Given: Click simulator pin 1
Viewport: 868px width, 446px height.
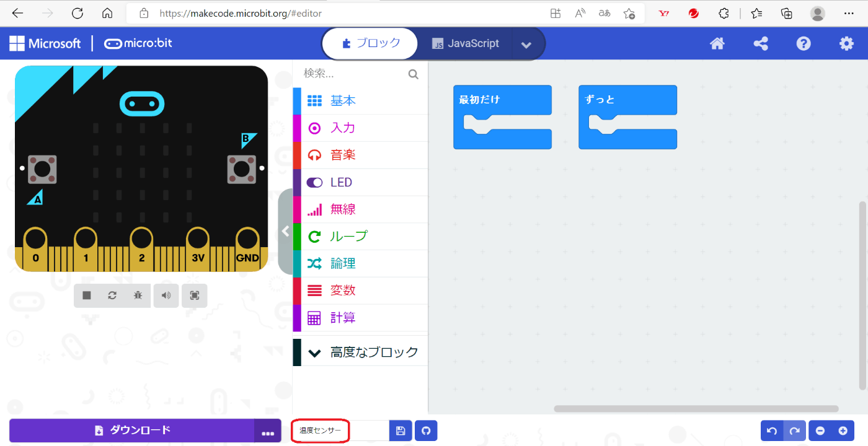Looking at the screenshot, I should coord(86,249).
